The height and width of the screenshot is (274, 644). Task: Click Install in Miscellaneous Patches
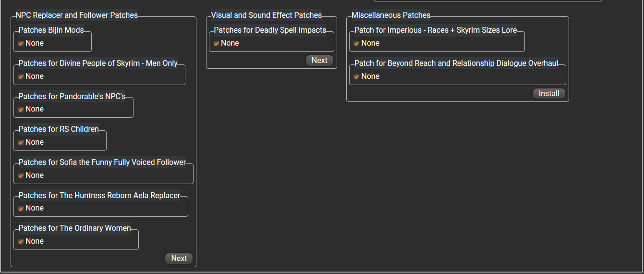[549, 94]
